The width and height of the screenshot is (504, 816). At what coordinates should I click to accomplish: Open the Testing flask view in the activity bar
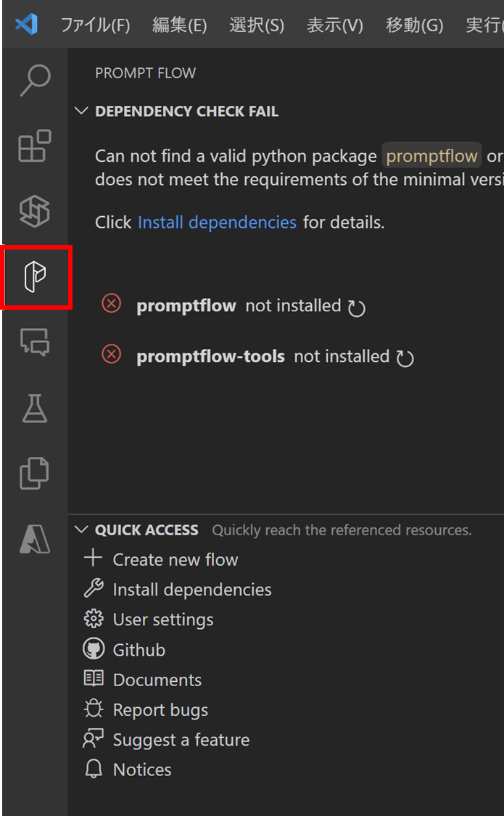35,408
